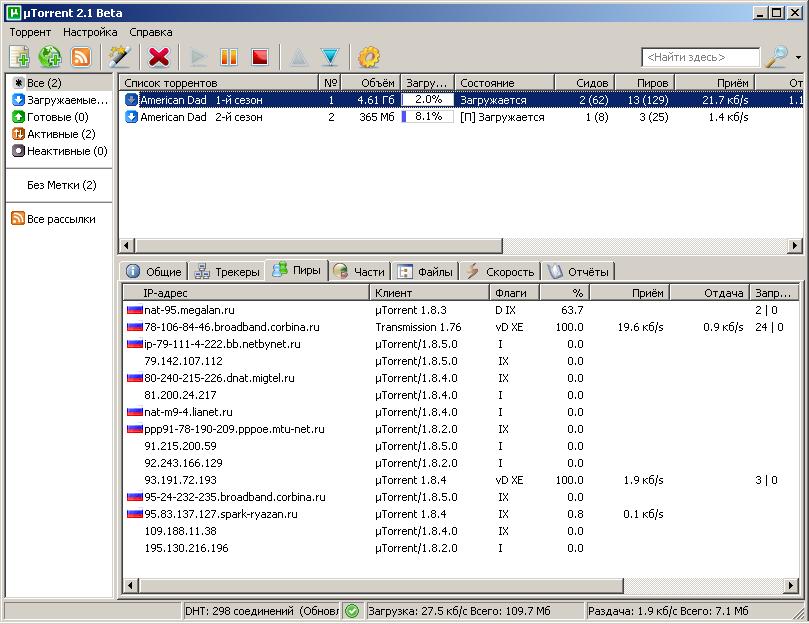Switch to the Трекеры tab

[229, 271]
